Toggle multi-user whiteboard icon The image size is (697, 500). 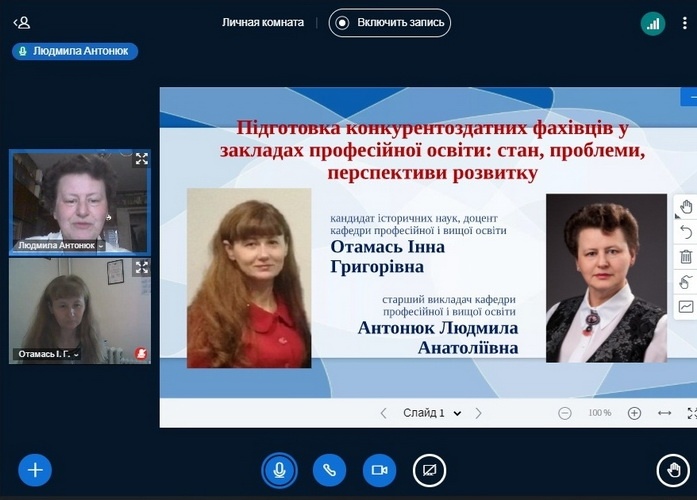click(686, 281)
